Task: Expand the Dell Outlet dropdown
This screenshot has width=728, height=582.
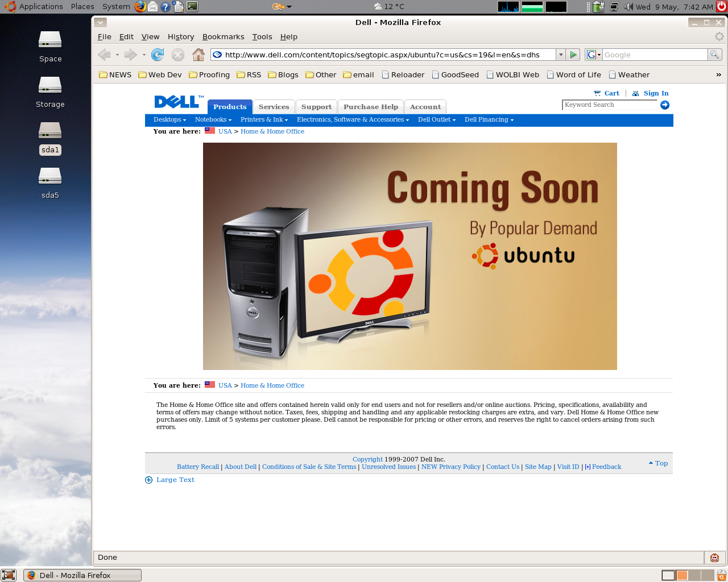Action: (x=437, y=119)
